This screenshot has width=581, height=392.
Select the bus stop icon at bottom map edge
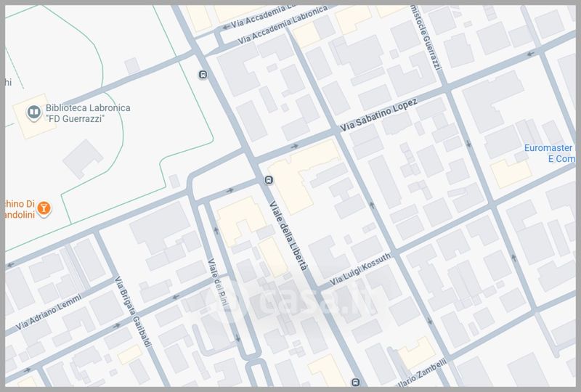pos(355,383)
